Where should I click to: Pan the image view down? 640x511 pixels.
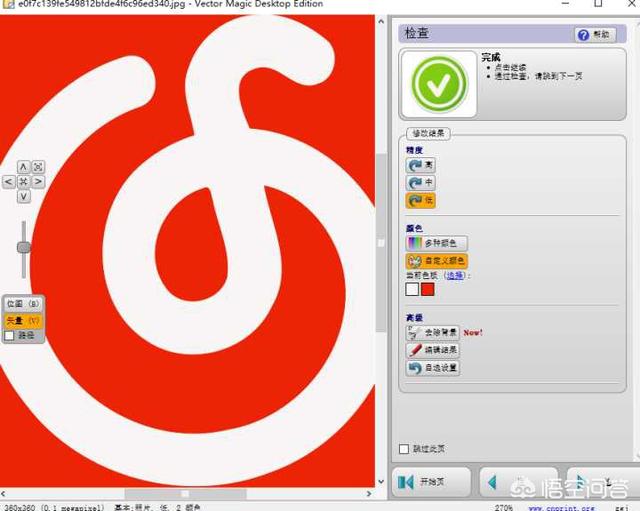pyautogui.click(x=23, y=197)
